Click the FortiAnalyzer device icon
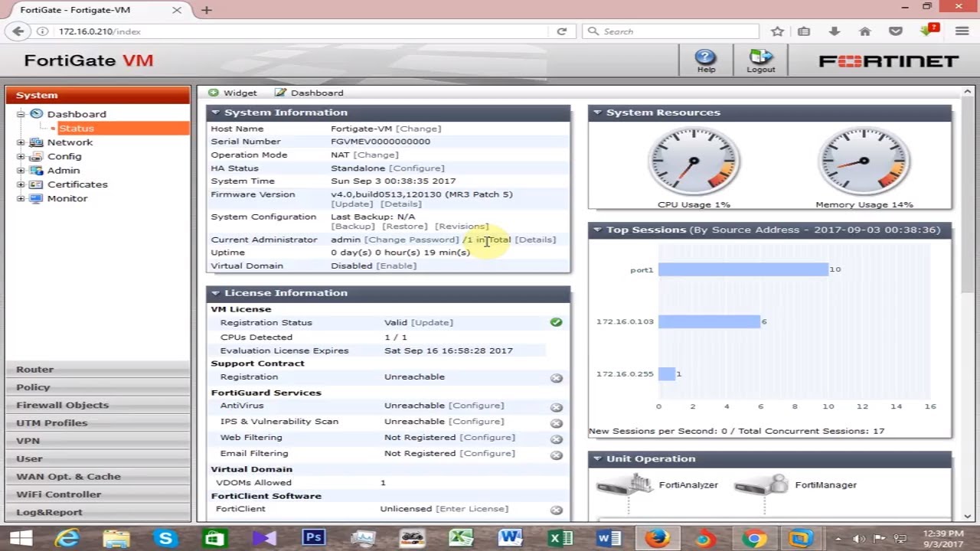 click(x=625, y=484)
